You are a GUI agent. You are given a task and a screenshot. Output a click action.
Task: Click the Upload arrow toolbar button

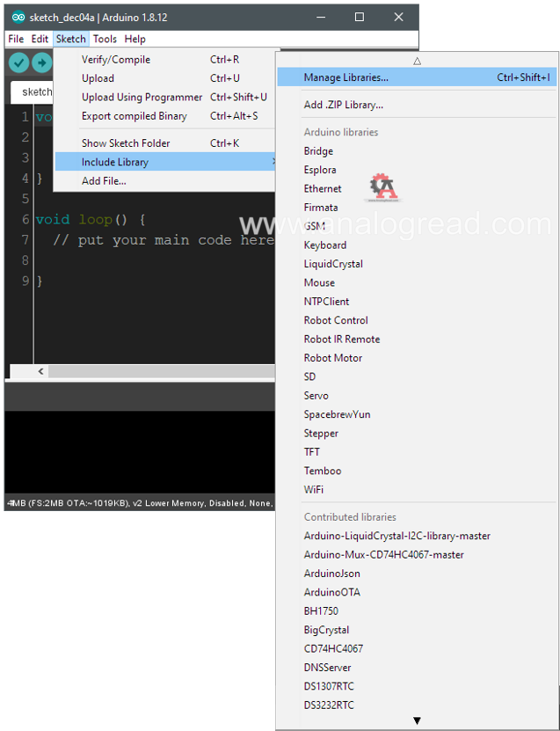tap(42, 62)
